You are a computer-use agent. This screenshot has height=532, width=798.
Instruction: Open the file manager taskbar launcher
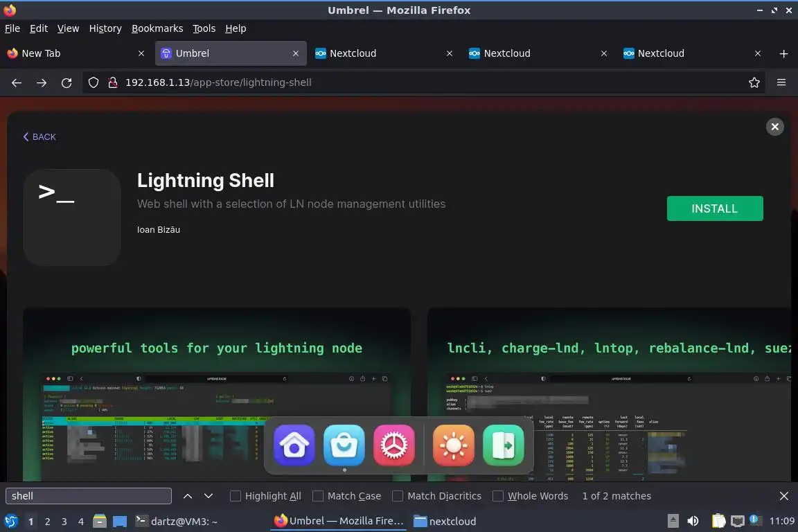[x=100, y=521]
